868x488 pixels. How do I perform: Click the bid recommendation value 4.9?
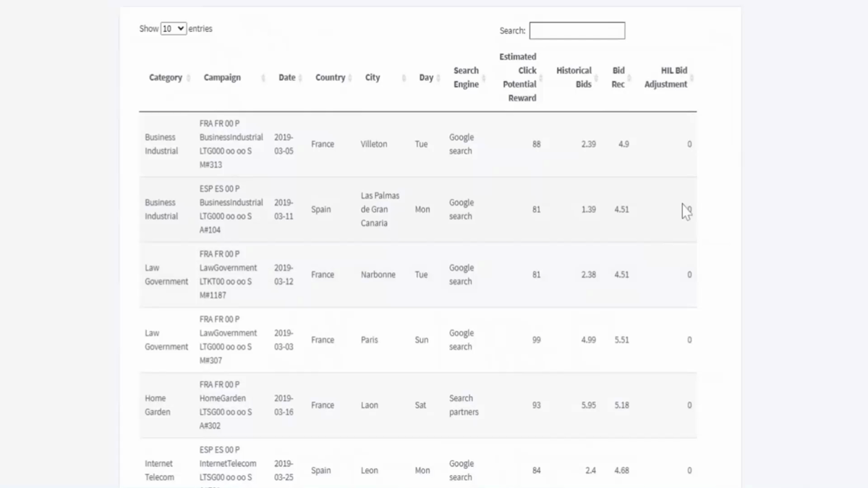point(624,144)
